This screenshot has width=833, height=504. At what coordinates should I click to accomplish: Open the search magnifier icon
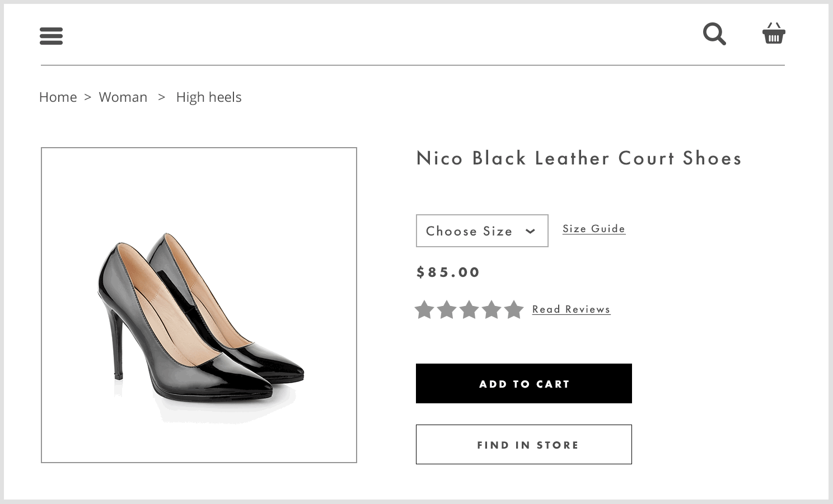(x=714, y=34)
